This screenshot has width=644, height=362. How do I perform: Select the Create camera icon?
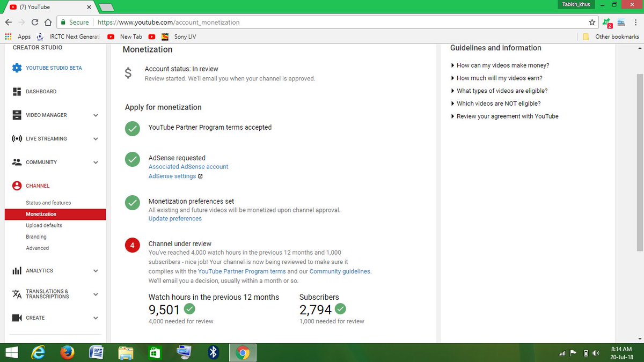click(x=17, y=318)
